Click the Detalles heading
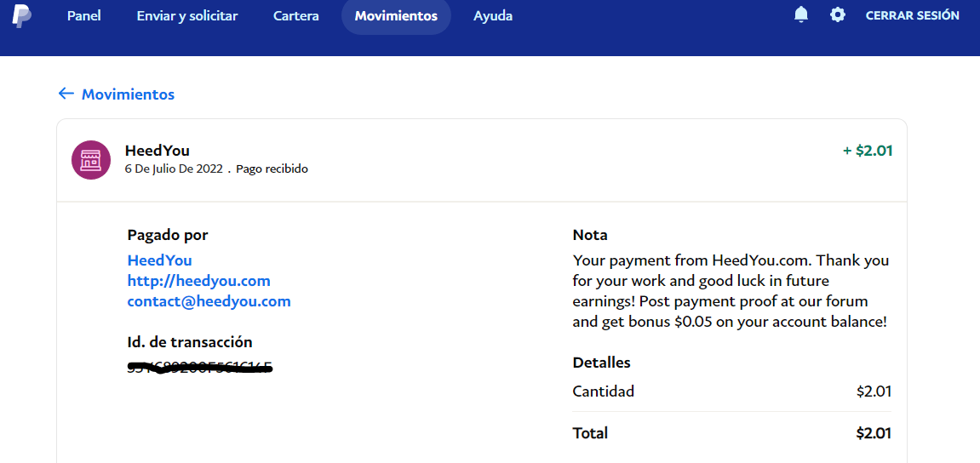This screenshot has width=980, height=463. point(601,363)
